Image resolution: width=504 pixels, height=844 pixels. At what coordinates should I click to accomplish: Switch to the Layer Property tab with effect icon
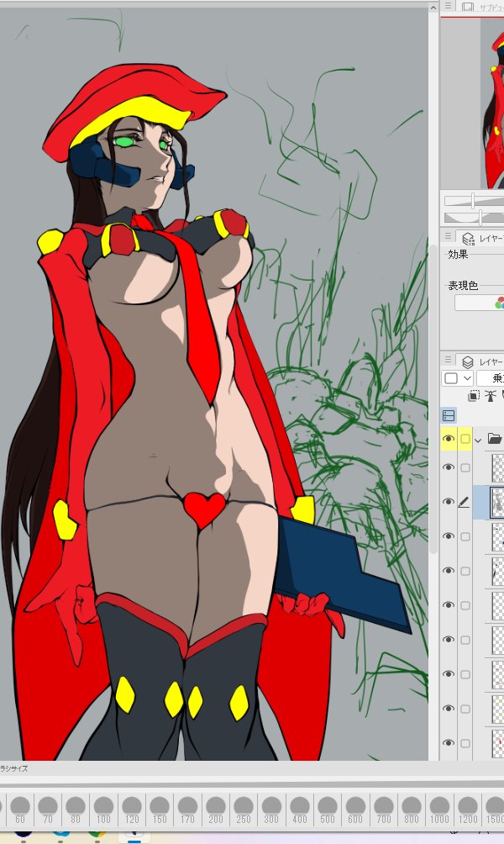tap(482, 237)
